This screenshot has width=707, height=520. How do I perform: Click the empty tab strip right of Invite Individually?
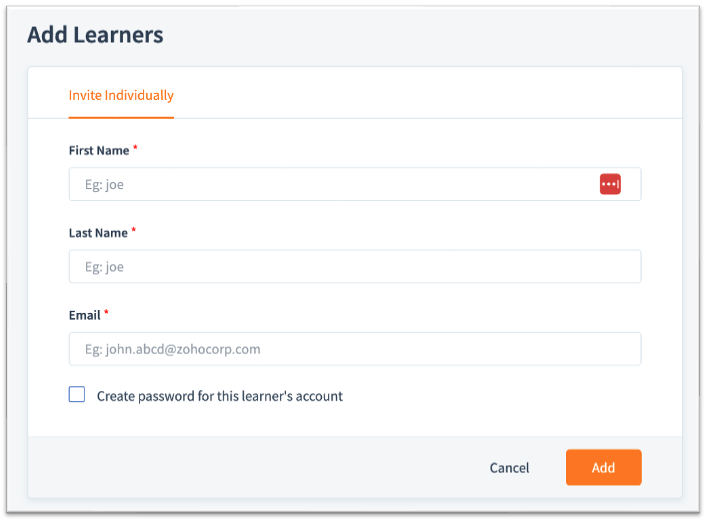pos(430,95)
